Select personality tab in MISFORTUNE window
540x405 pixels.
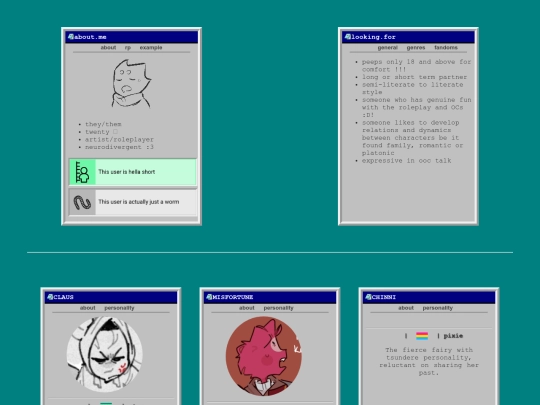278,308
